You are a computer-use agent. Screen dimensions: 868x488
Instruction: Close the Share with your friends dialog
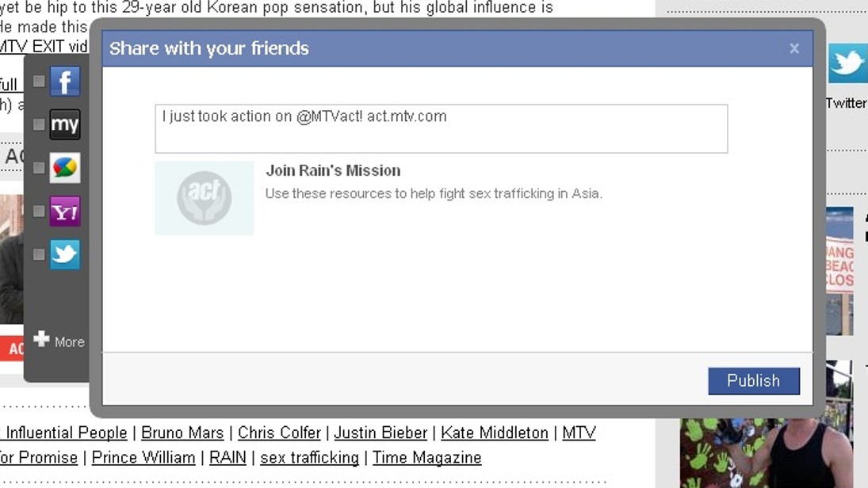794,48
